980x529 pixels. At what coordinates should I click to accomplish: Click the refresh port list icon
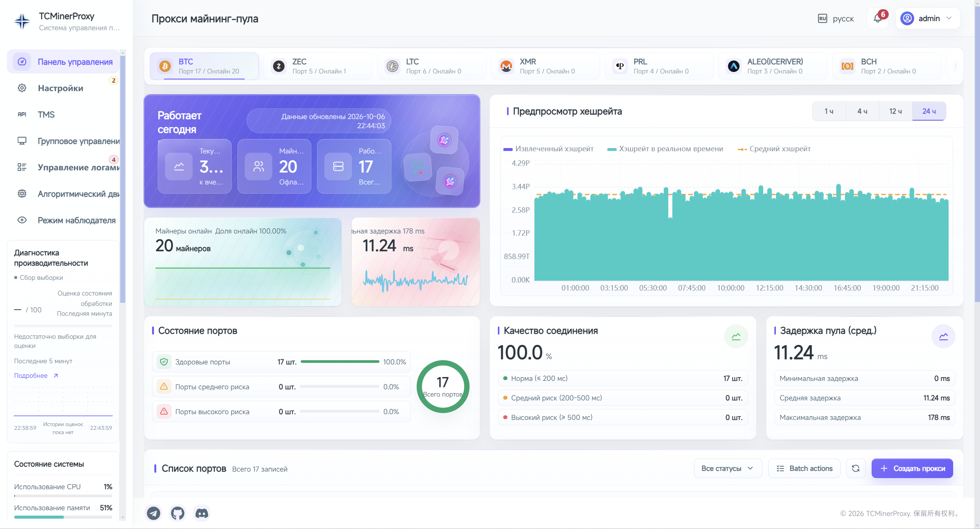pyautogui.click(x=856, y=468)
